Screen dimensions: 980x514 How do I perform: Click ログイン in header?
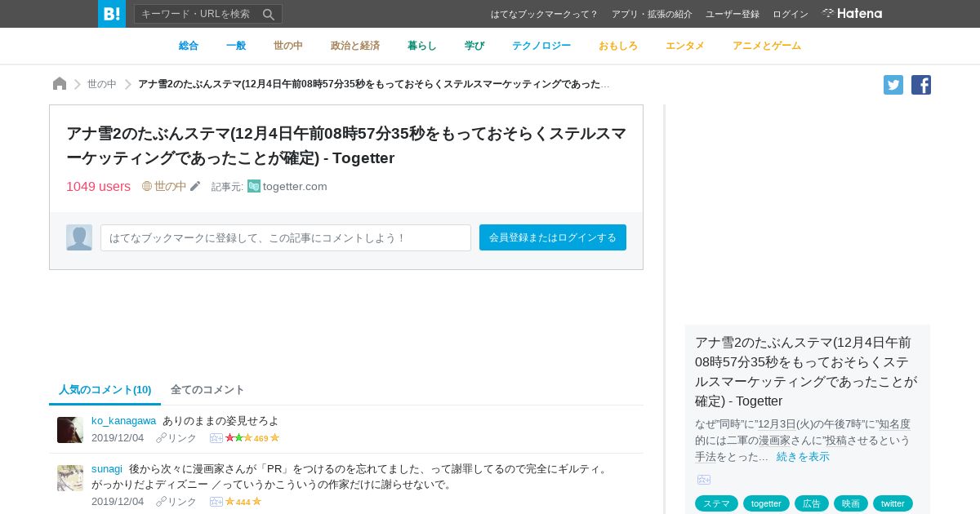coord(791,14)
